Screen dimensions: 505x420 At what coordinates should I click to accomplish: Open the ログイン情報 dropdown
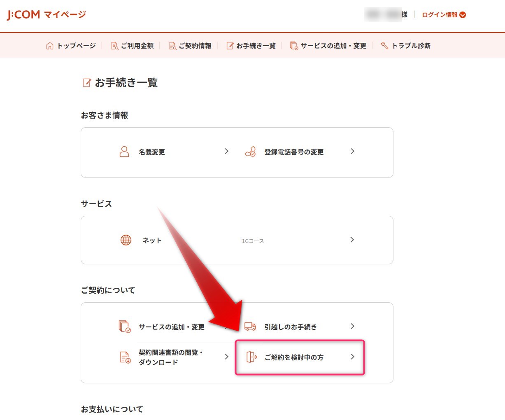click(444, 15)
